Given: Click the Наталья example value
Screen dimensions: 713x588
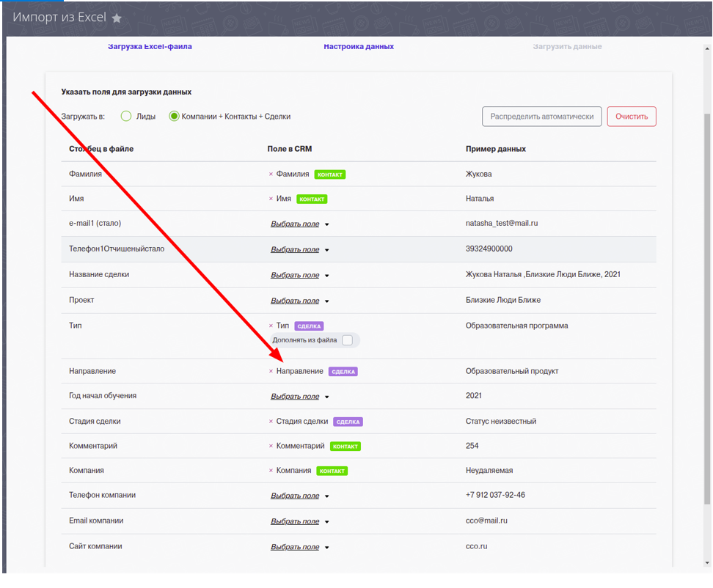Looking at the screenshot, I should (x=480, y=199).
